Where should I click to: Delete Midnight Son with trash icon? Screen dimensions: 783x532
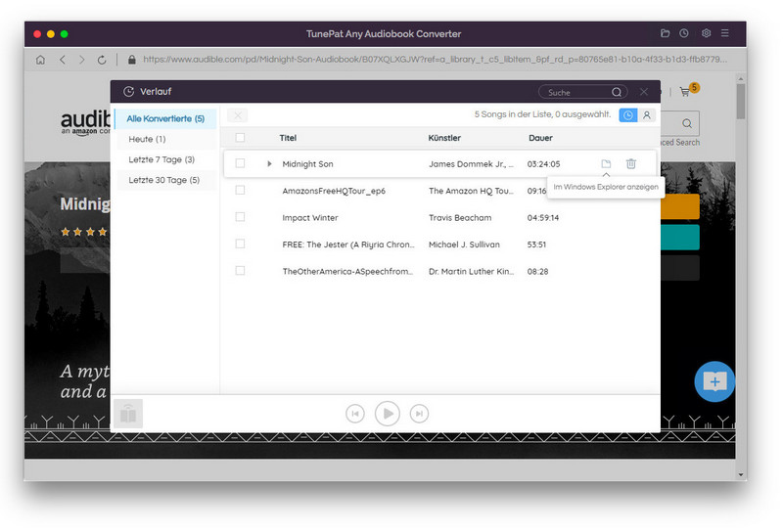pyautogui.click(x=631, y=163)
